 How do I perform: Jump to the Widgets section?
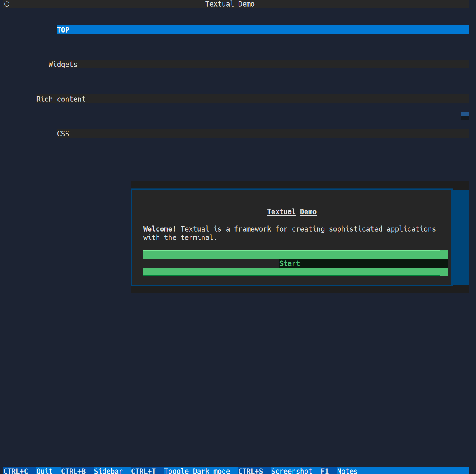[x=258, y=64]
